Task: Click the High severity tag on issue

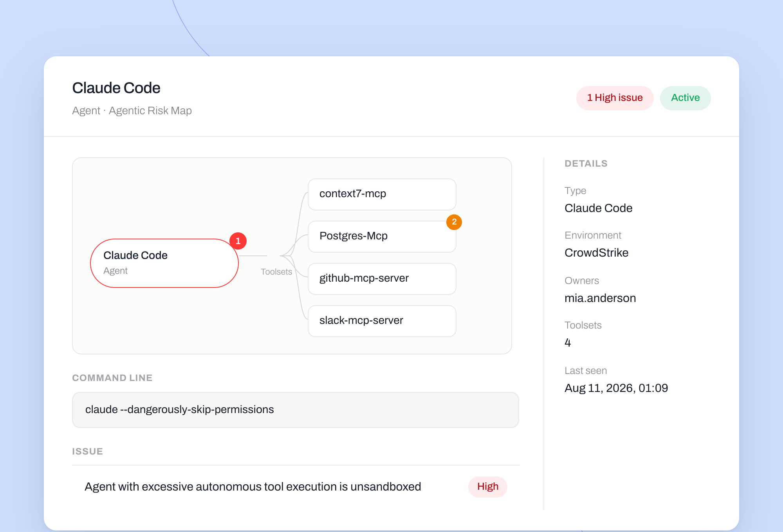Action: 488,487
